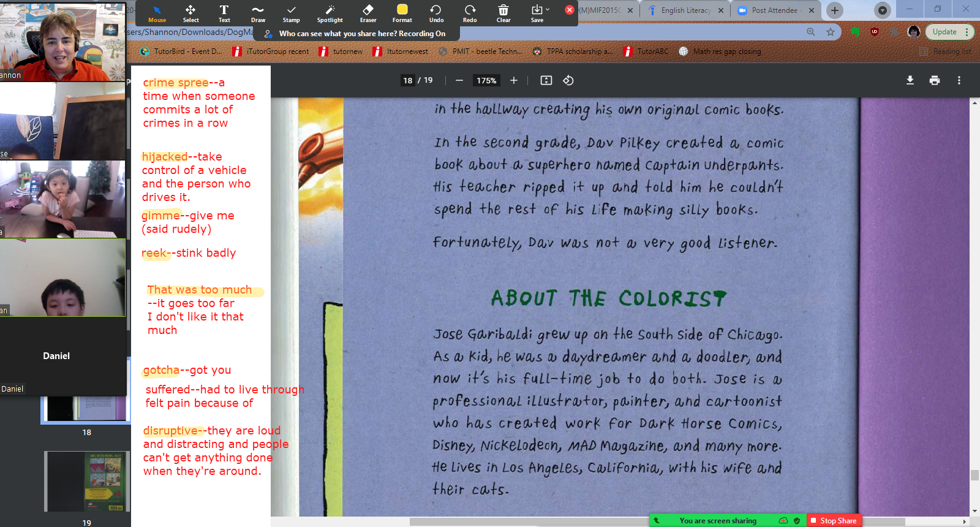Open the Reading list
Screen dimensions: 980x527
click(946, 51)
